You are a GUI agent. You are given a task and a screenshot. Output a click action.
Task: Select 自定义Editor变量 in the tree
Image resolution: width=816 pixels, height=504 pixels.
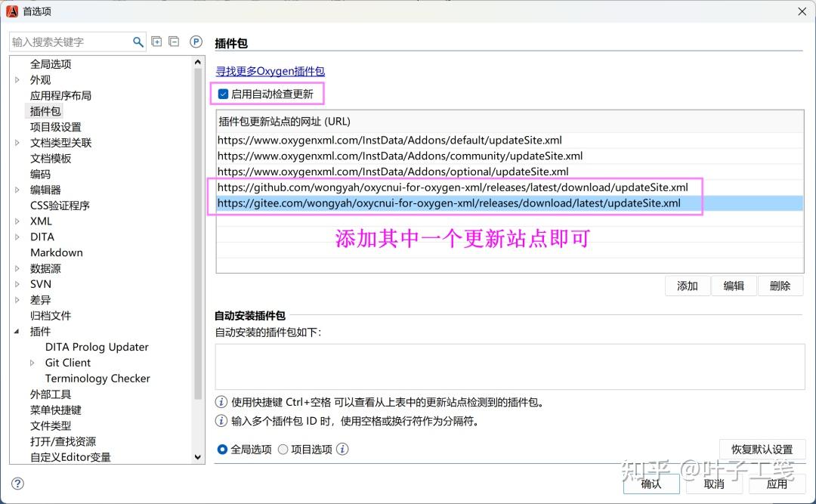click(70, 457)
